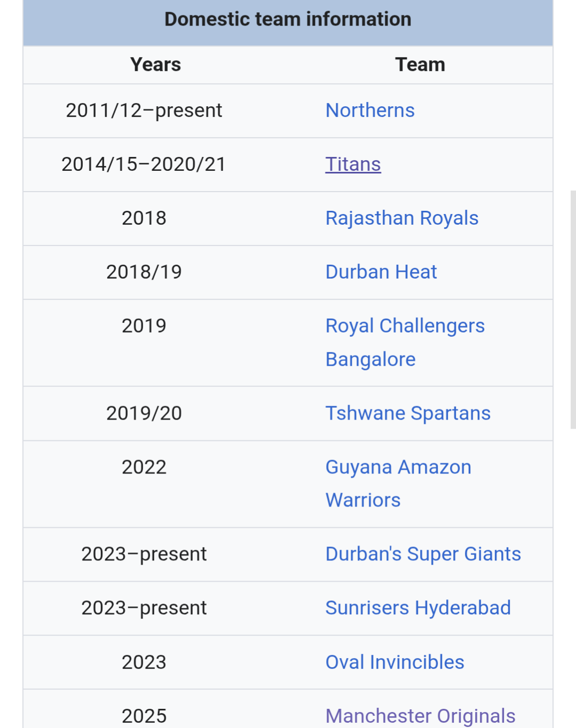Open Durban's Super Giants link

click(x=423, y=555)
